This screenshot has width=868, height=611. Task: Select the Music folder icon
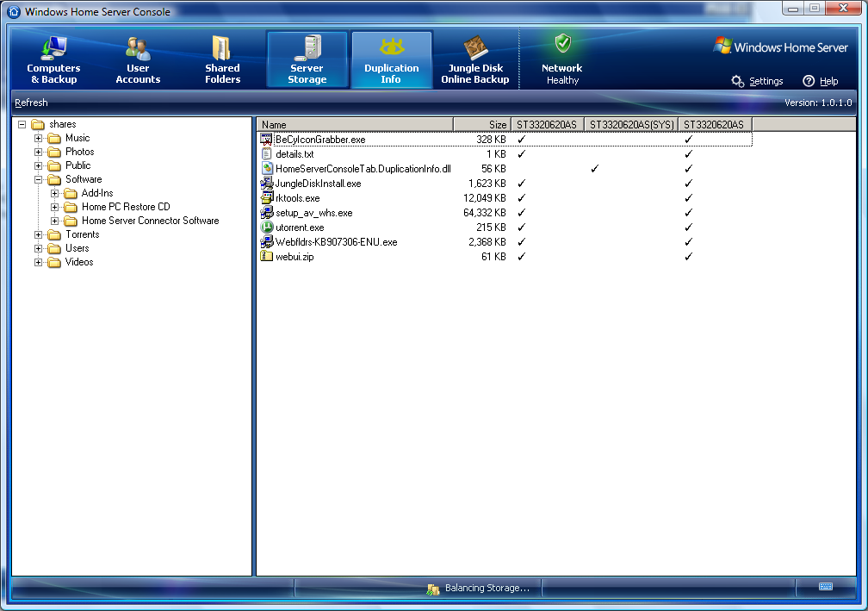click(53, 138)
